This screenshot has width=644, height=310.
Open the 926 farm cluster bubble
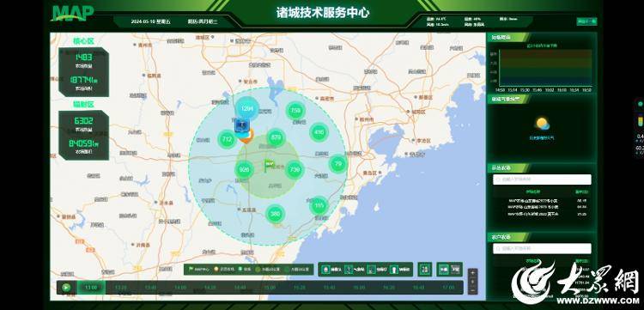click(x=244, y=170)
